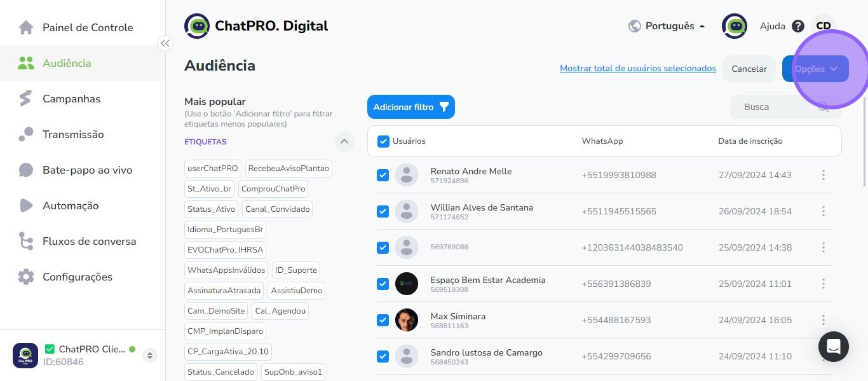The image size is (868, 381).
Task: Open Automação menu item
Action: click(x=83, y=205)
